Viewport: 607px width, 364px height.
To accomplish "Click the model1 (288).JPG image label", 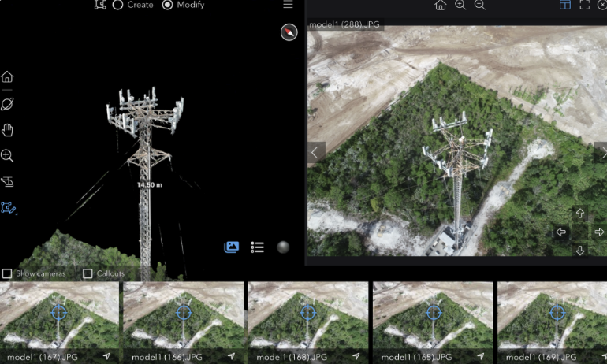I will click(x=344, y=24).
